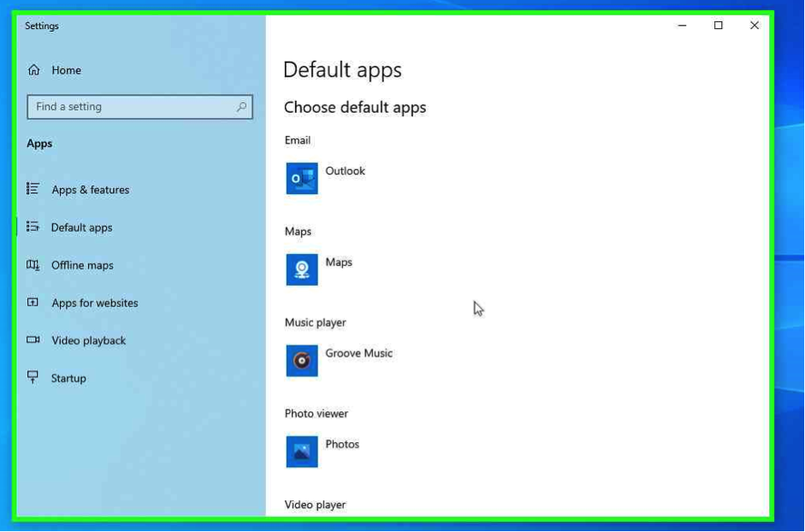Change the default Photo viewer app
The width and height of the screenshot is (805, 532).
coord(342,445)
